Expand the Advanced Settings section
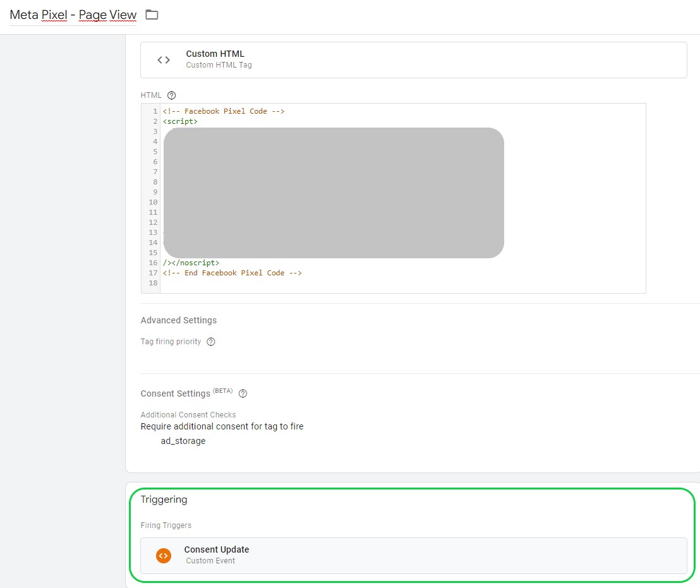The image size is (700, 588). coord(179,320)
